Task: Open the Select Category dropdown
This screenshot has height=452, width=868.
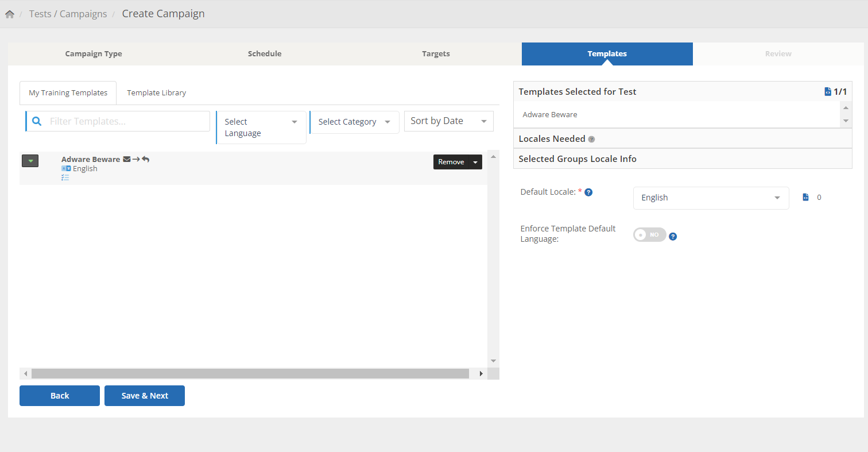Action: tap(354, 122)
